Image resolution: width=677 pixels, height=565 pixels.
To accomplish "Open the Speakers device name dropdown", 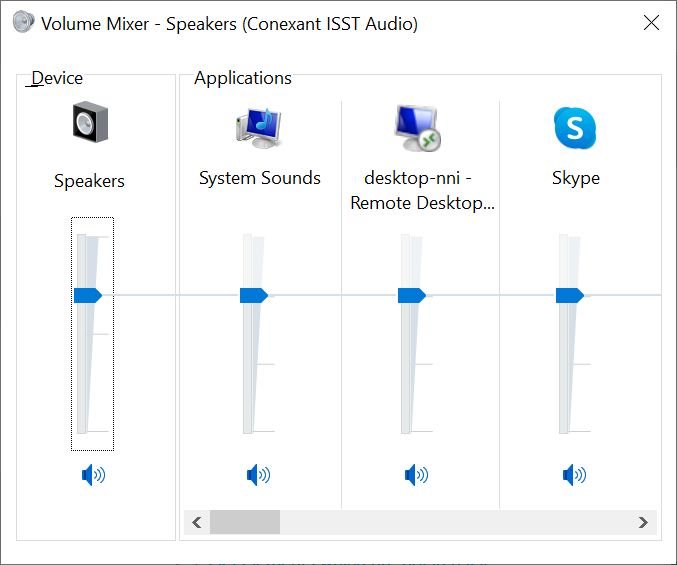I will point(89,181).
